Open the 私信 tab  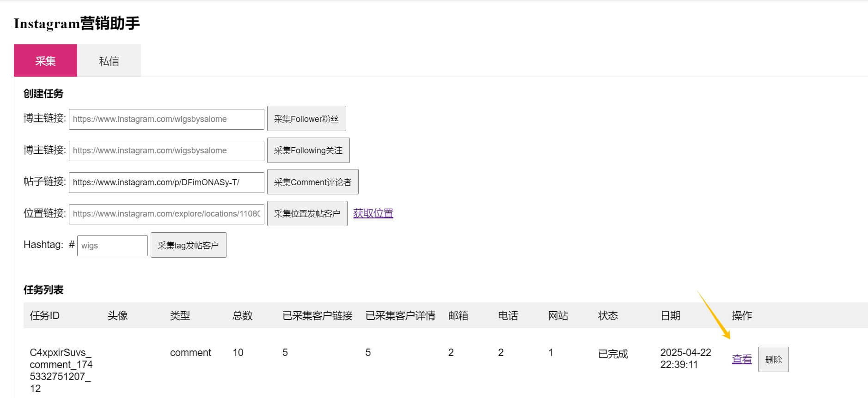point(109,60)
